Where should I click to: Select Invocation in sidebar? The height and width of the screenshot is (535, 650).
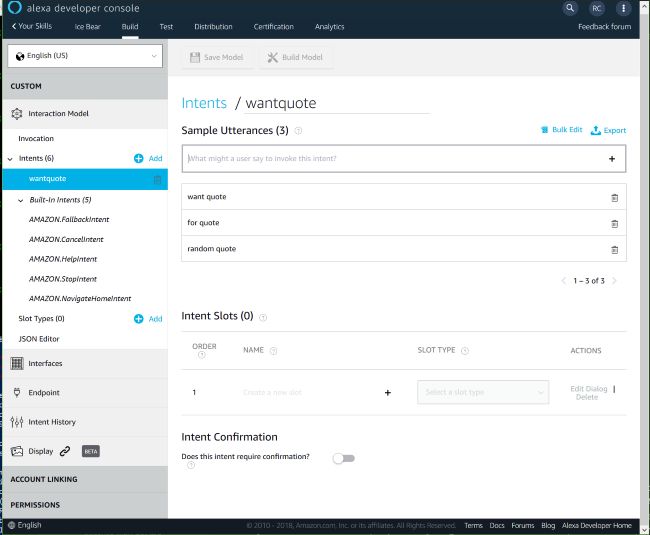(36, 138)
